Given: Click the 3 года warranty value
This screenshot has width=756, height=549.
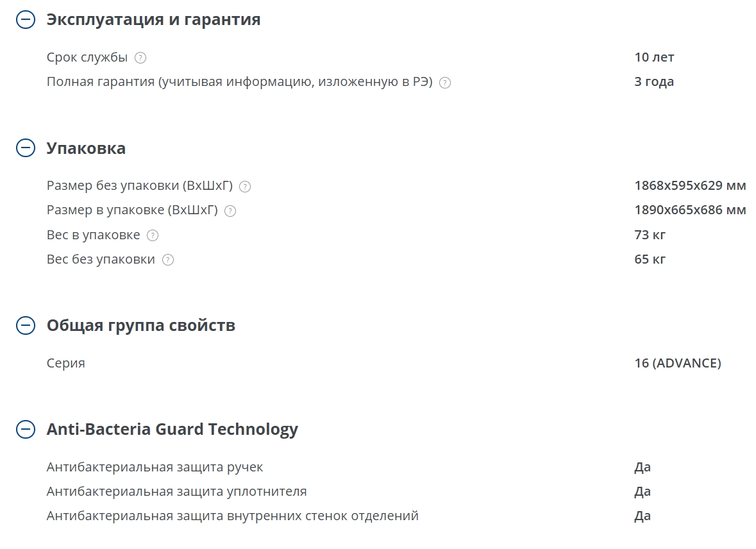Looking at the screenshot, I should (653, 81).
